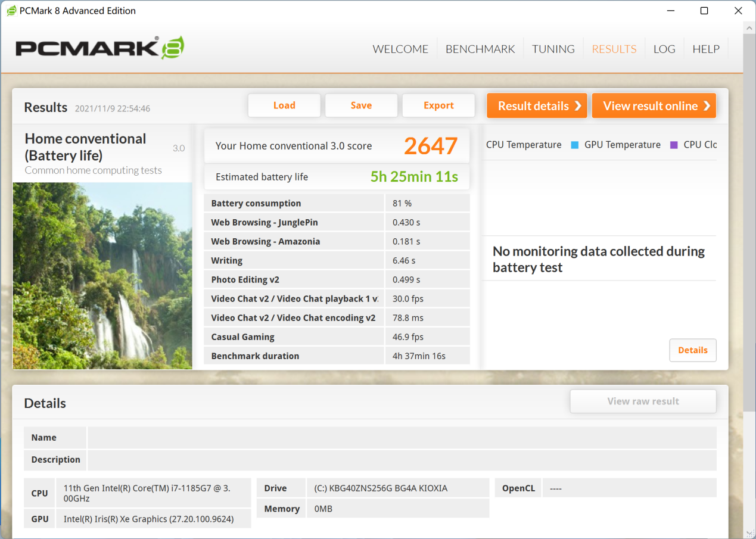Open monitoring Details button
Screen dimensions: 756x539
click(693, 350)
